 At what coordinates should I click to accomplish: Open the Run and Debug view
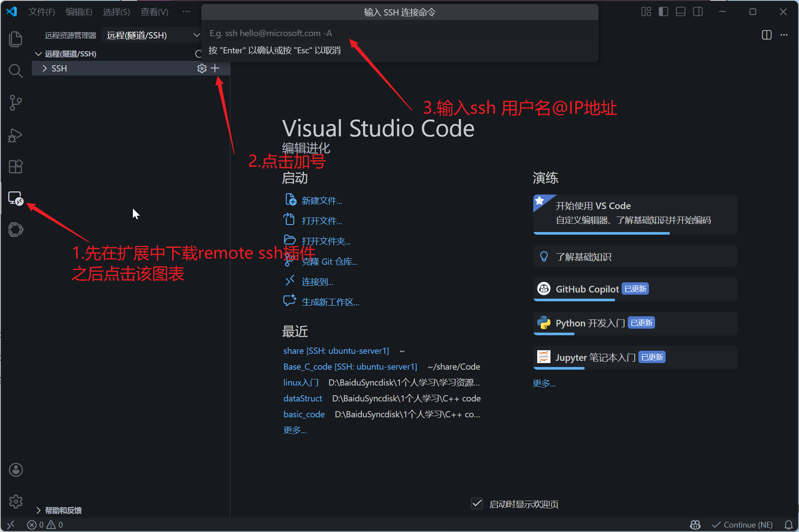coord(16,135)
